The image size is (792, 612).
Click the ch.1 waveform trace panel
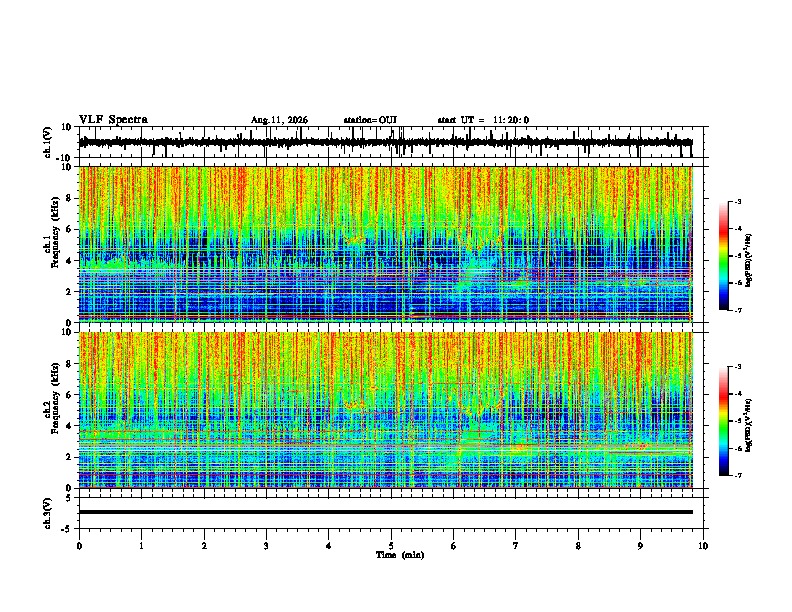click(391, 142)
